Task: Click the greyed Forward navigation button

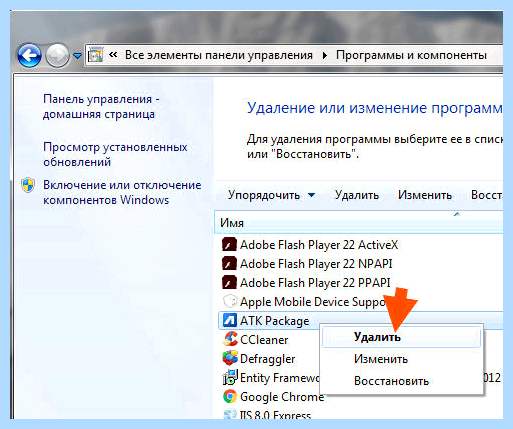Action: 57,55
